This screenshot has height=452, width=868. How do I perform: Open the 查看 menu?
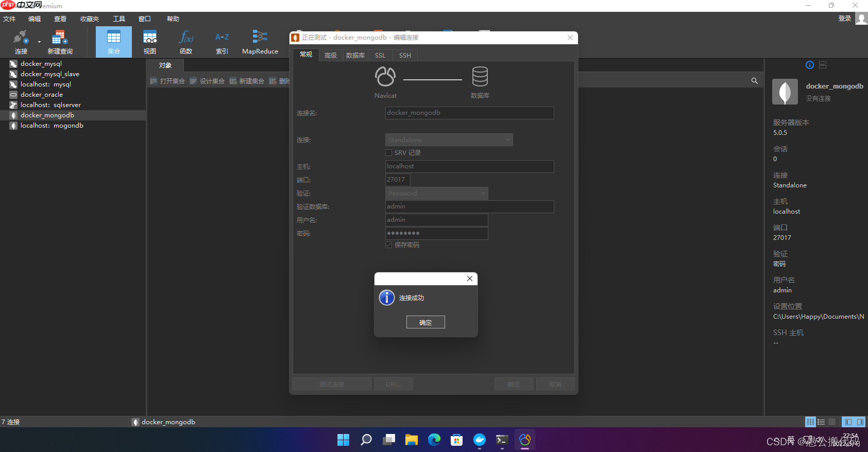pos(60,19)
